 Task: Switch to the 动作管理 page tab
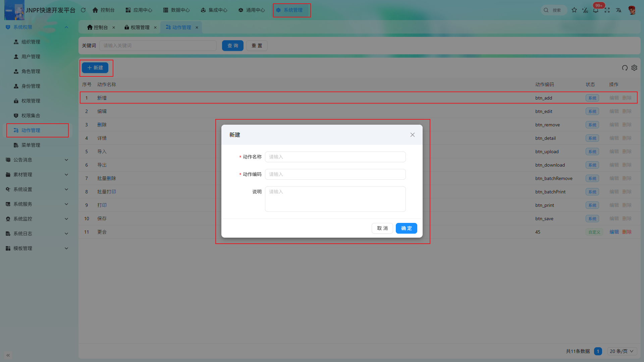(181, 27)
